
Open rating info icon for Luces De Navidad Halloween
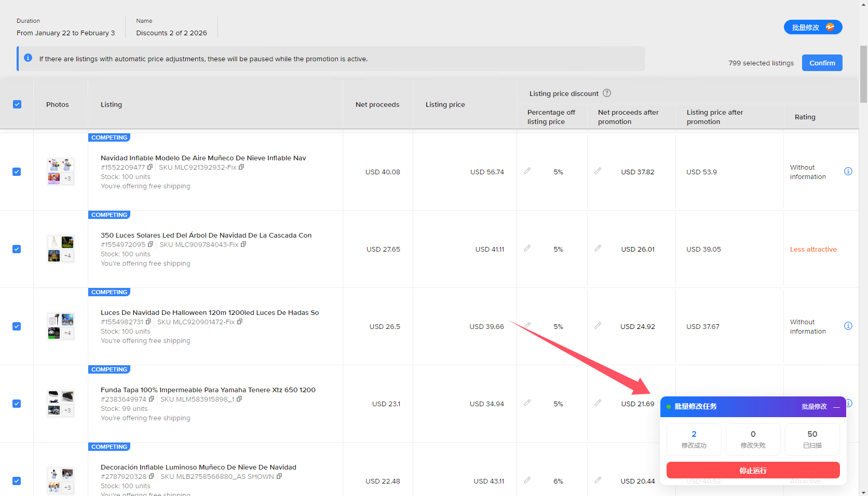pyautogui.click(x=848, y=326)
